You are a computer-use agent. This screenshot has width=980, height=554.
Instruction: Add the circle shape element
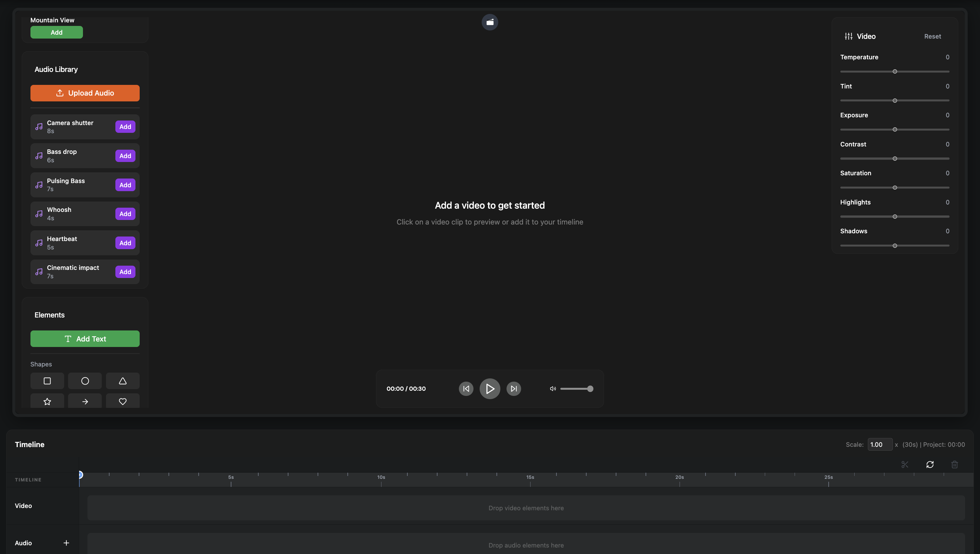(x=85, y=381)
